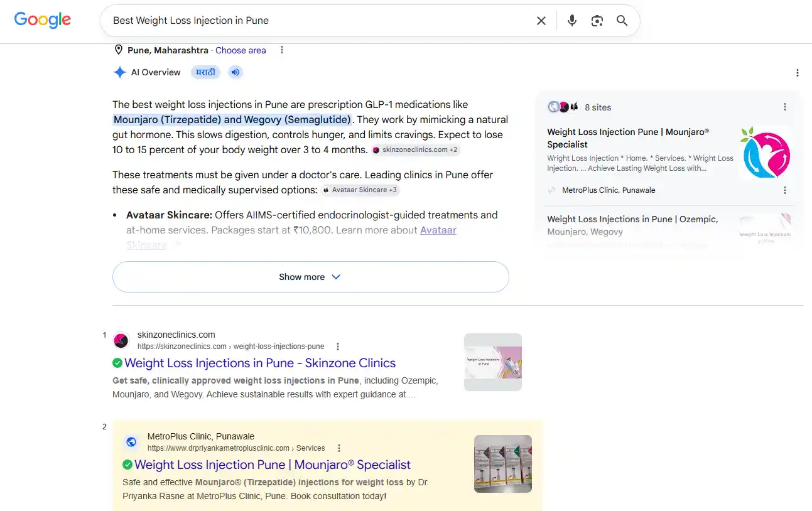Click the green verified checkmark on MetroPlus result
Viewport: 812px width, 511px height.
pos(127,465)
